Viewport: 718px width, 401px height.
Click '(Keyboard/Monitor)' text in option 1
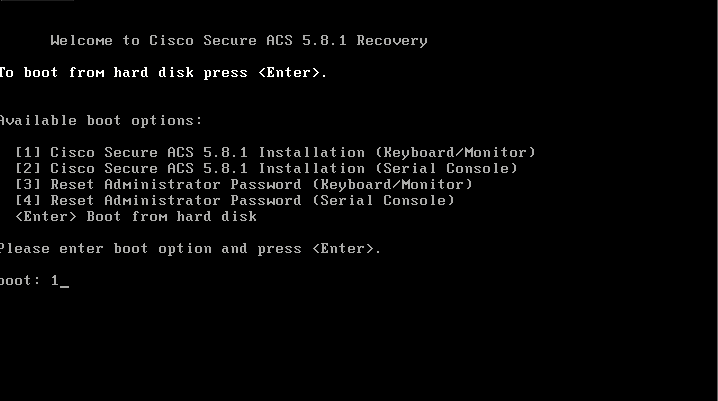pos(456,152)
